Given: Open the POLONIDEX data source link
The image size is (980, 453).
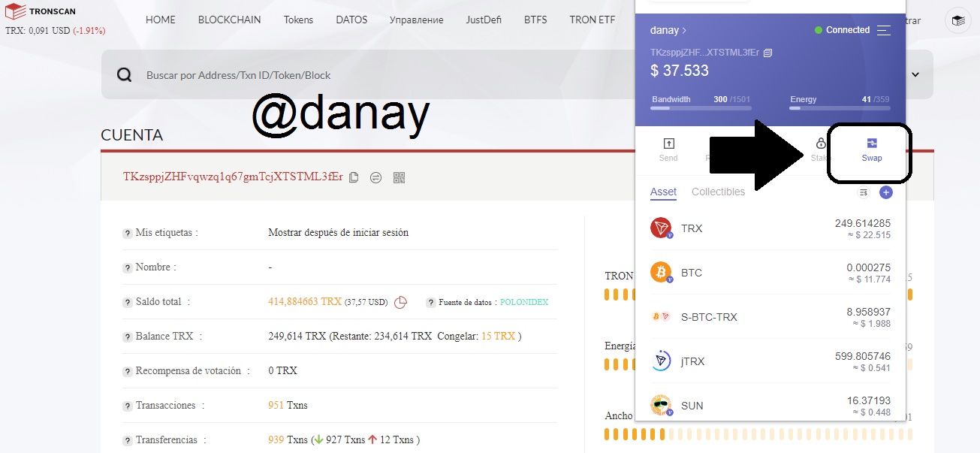Looking at the screenshot, I should (524, 302).
